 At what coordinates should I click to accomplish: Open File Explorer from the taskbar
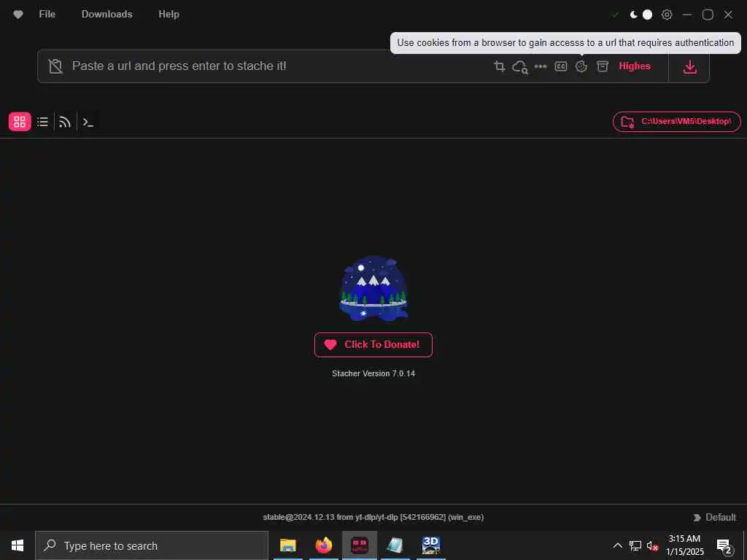pyautogui.click(x=287, y=545)
